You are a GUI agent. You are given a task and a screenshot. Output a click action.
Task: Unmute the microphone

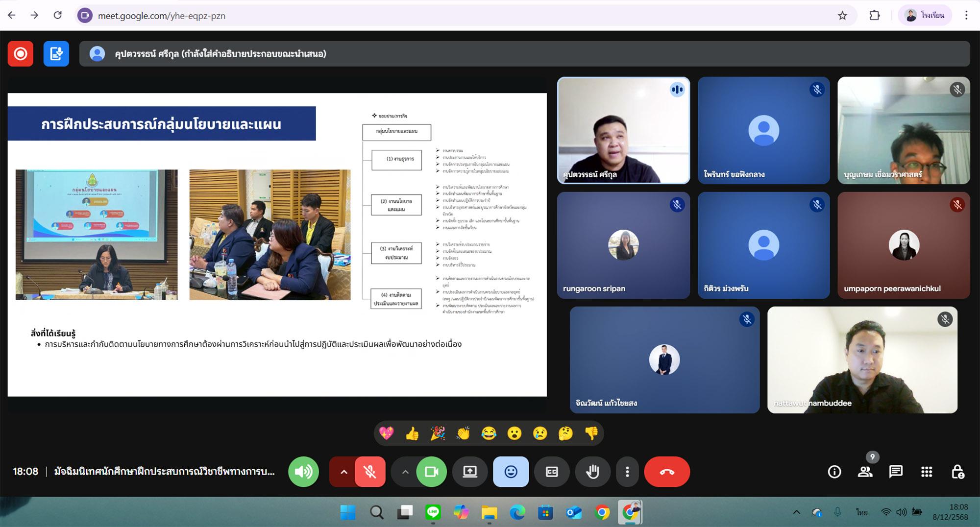click(370, 472)
